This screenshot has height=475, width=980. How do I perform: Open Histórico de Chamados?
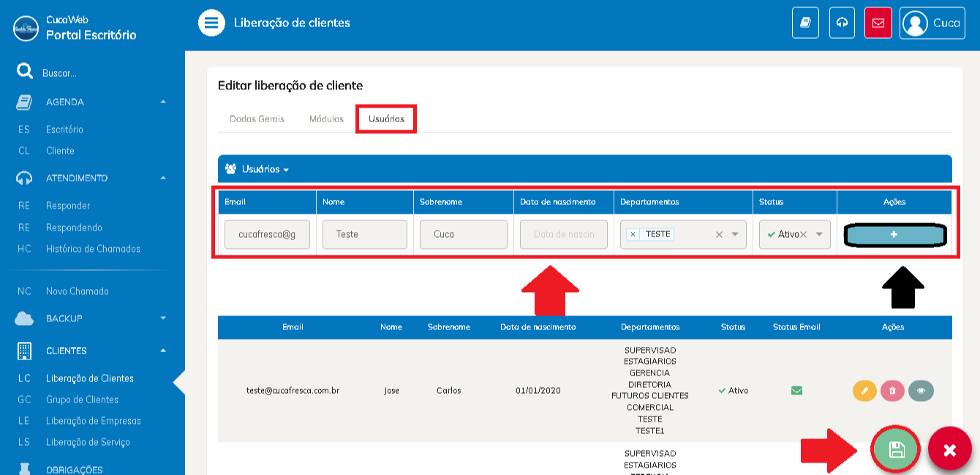93,249
